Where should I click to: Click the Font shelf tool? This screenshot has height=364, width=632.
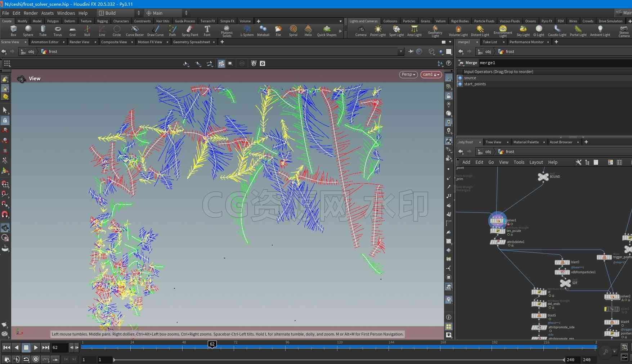pos(207,31)
